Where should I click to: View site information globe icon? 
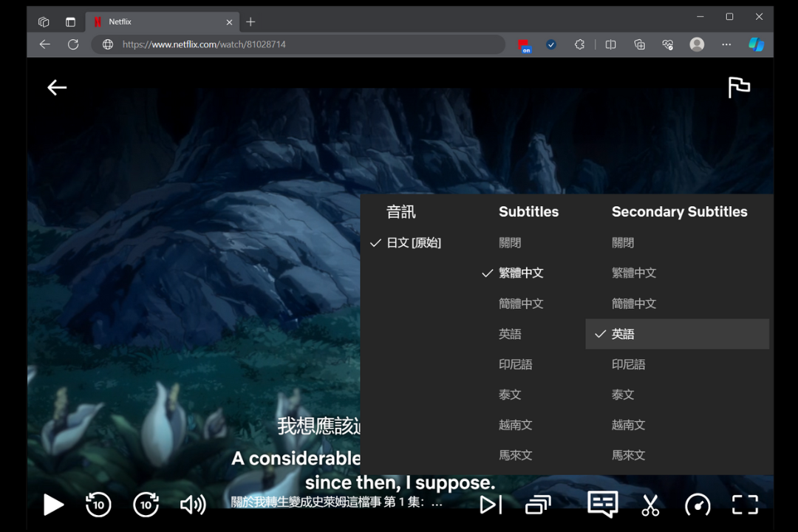(108, 44)
